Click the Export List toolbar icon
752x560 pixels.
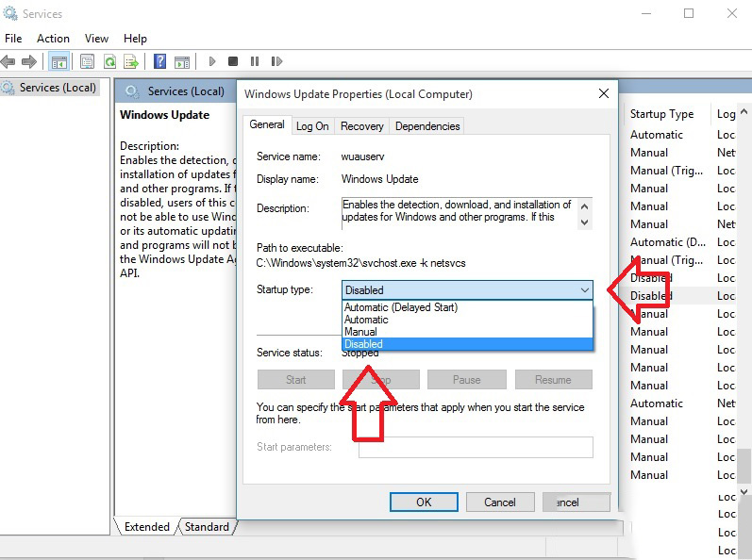coord(131,61)
